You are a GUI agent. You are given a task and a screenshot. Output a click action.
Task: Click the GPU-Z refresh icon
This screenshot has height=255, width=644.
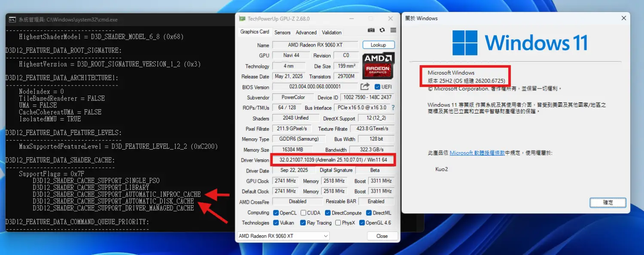[382, 30]
